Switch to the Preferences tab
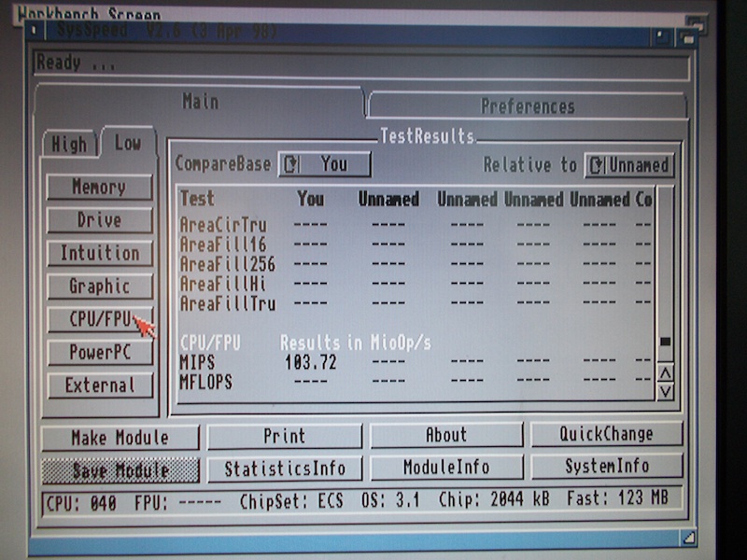747x560 pixels. coord(528,105)
